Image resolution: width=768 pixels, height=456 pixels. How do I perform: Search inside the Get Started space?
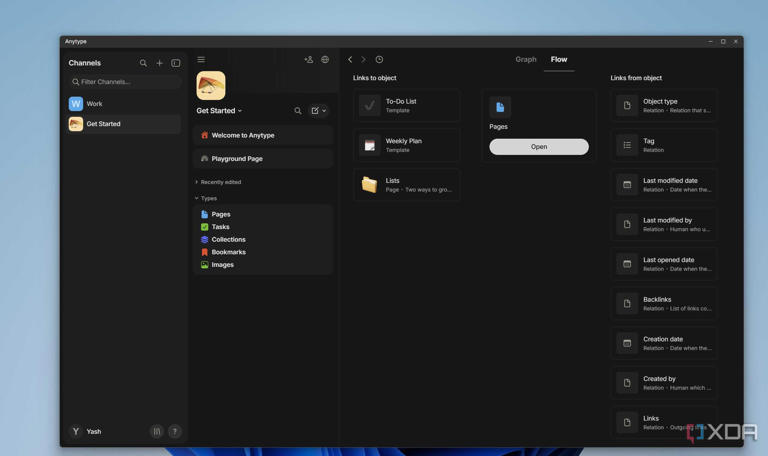298,111
